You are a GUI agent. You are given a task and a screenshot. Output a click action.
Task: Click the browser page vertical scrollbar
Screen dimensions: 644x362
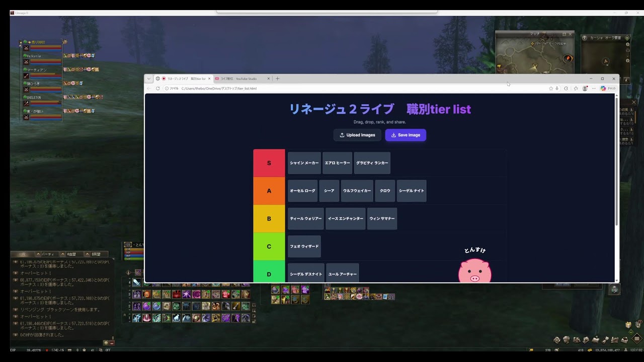tap(617, 161)
